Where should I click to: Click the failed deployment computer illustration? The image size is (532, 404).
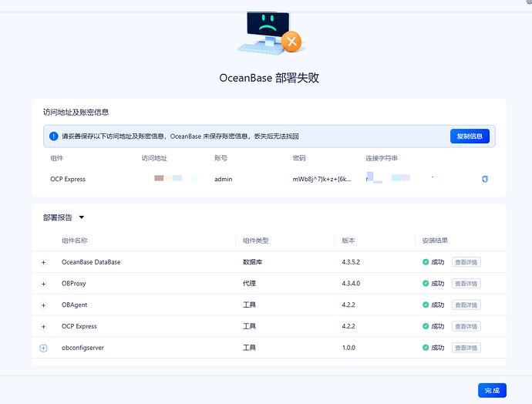pyautogui.click(x=271, y=33)
